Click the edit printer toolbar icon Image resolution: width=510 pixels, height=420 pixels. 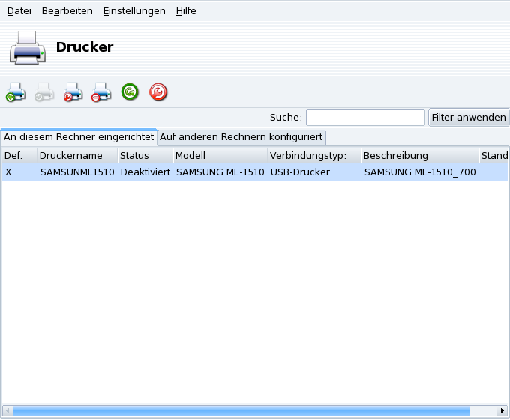coord(73,92)
